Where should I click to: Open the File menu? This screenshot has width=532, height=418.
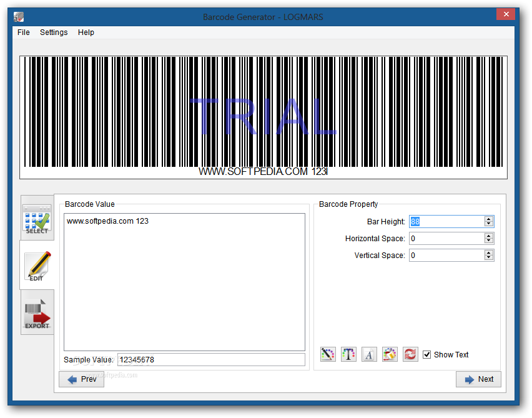(23, 32)
